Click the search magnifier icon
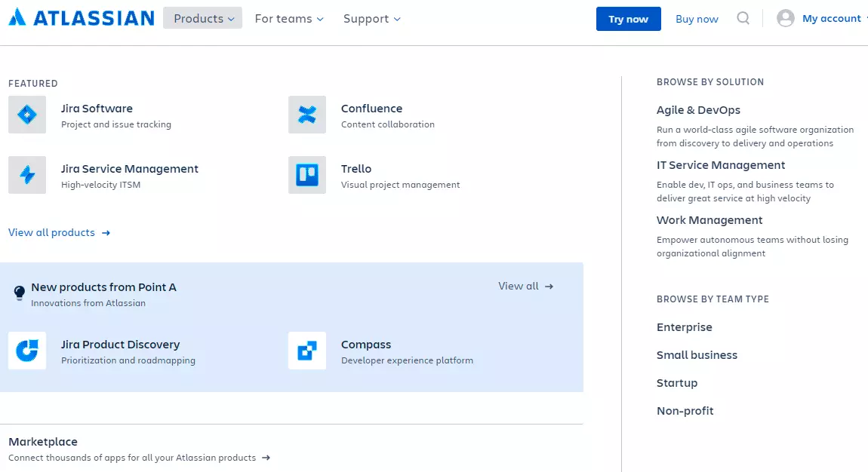This screenshot has width=868, height=472. [x=743, y=18]
